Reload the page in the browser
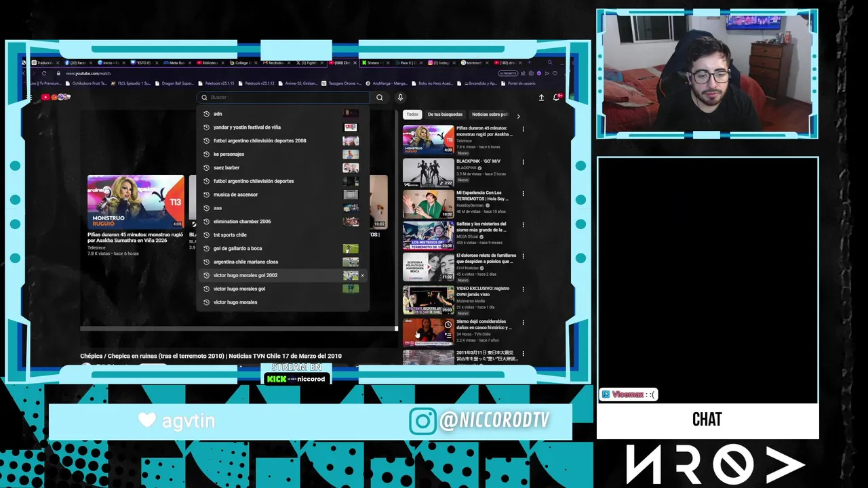This screenshot has width=868, height=488. pyautogui.click(x=44, y=73)
